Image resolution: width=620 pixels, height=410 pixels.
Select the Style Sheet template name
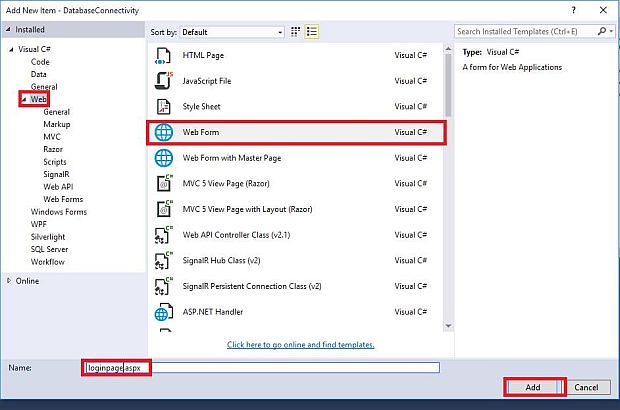coord(201,107)
